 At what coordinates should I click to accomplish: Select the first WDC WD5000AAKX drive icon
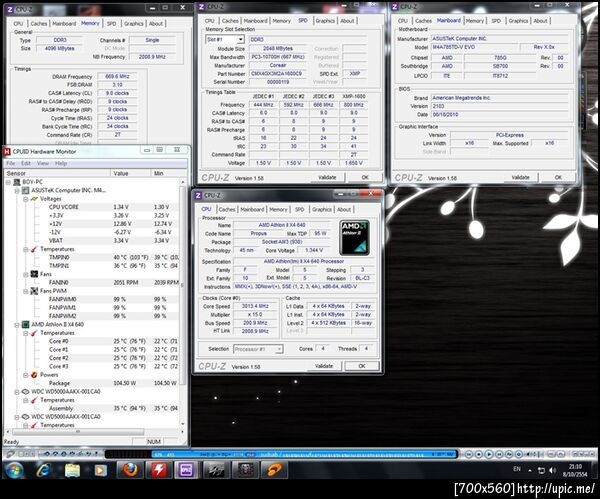pyautogui.click(x=25, y=391)
